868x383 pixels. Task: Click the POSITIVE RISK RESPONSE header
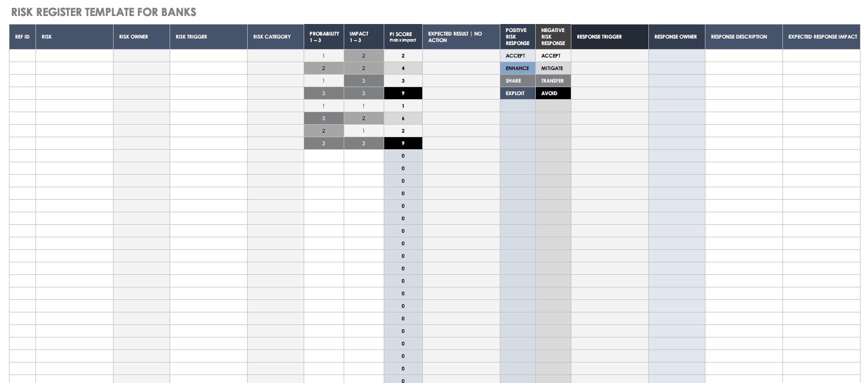[x=518, y=37]
